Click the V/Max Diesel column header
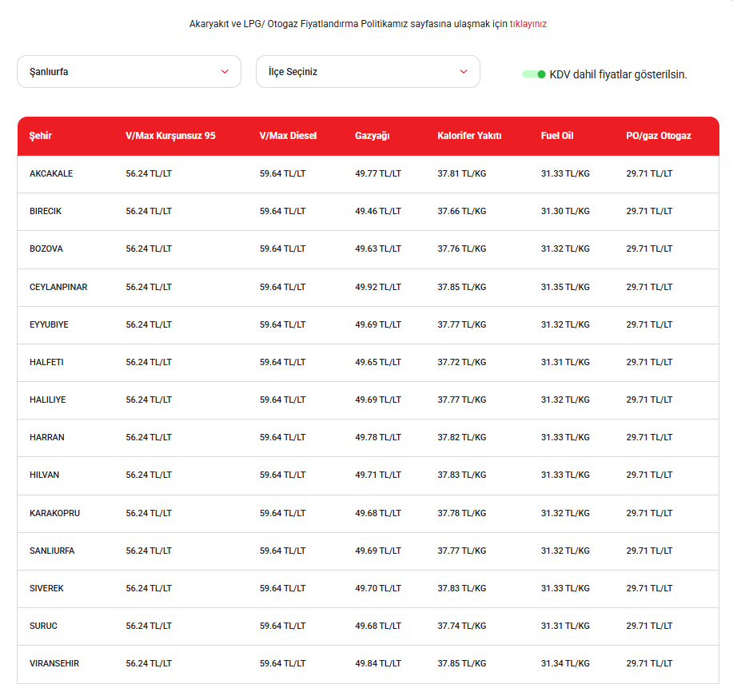The height and width of the screenshot is (700, 733). tap(288, 136)
